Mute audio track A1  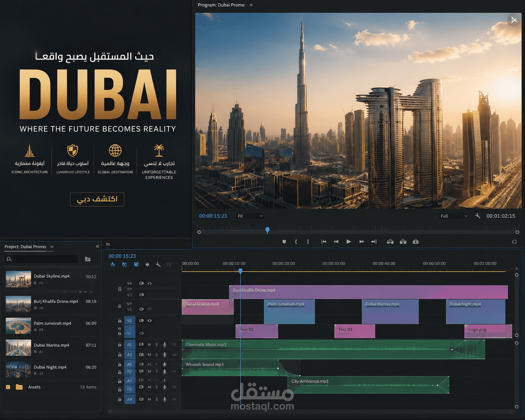[149, 345]
